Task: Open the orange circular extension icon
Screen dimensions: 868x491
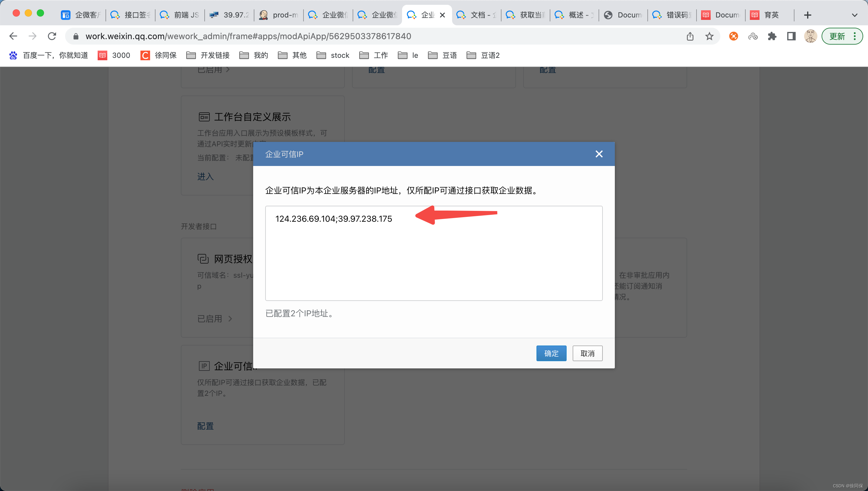Action: pos(733,36)
